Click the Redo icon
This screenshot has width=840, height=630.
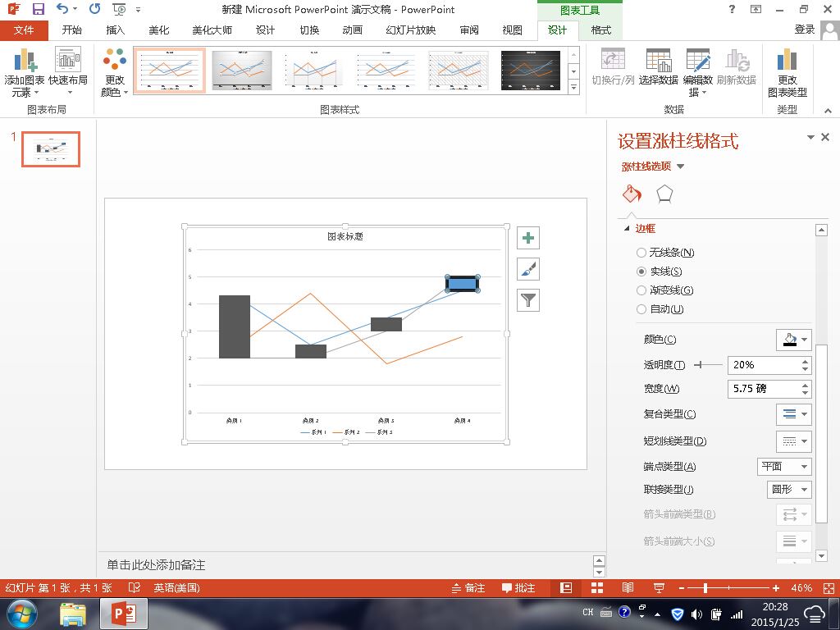click(95, 9)
